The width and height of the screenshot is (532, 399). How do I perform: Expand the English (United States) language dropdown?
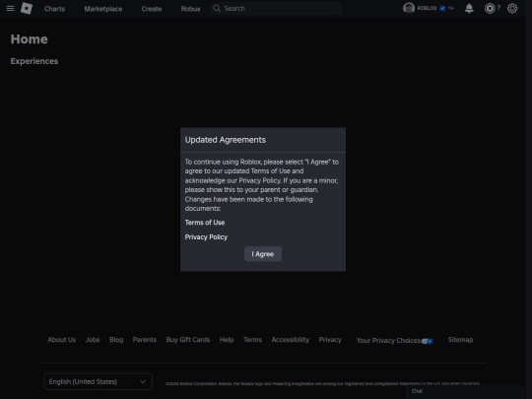pyautogui.click(x=98, y=381)
